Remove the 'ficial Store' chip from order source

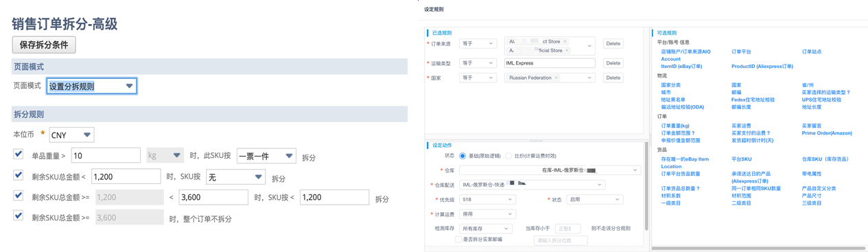[x=567, y=50]
